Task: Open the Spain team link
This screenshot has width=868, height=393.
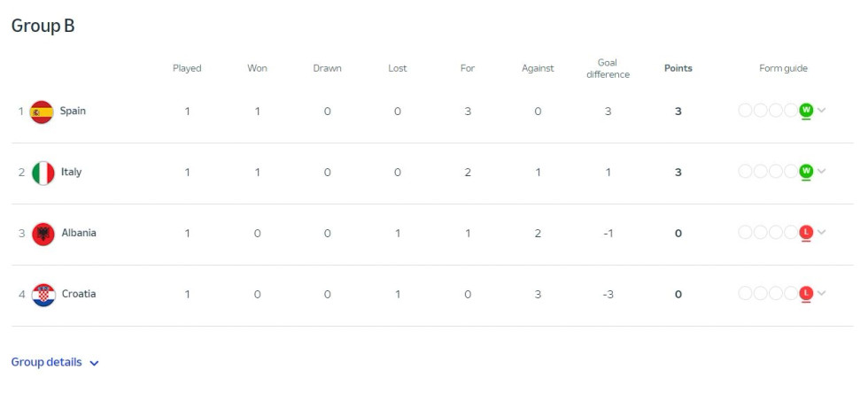Action: coord(73,111)
